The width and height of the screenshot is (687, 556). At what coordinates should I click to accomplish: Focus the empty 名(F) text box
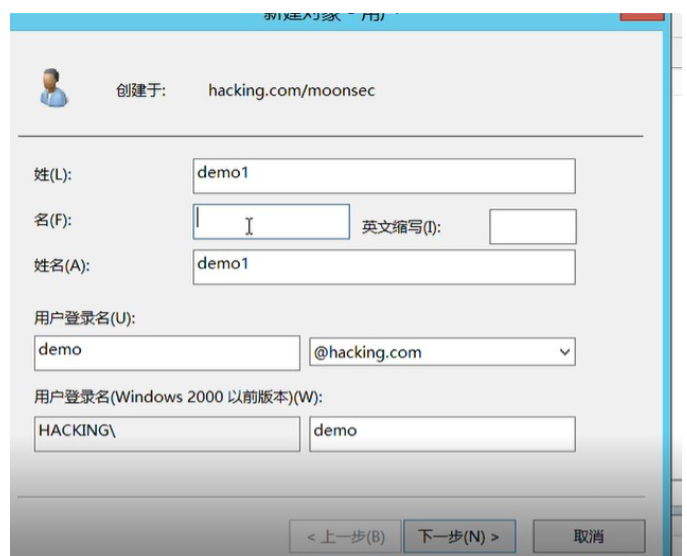coord(271,222)
